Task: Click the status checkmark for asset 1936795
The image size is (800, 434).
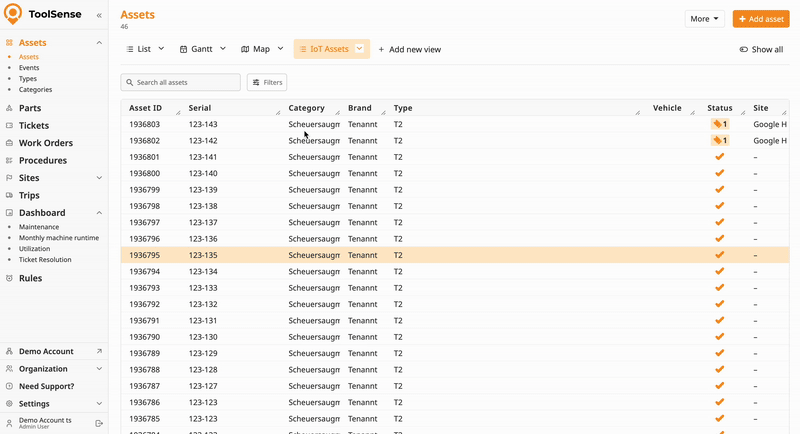Action: (719, 254)
